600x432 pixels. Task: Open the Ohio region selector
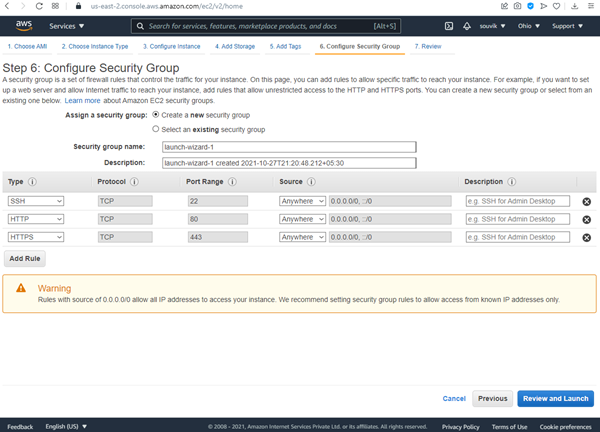[x=529, y=26]
